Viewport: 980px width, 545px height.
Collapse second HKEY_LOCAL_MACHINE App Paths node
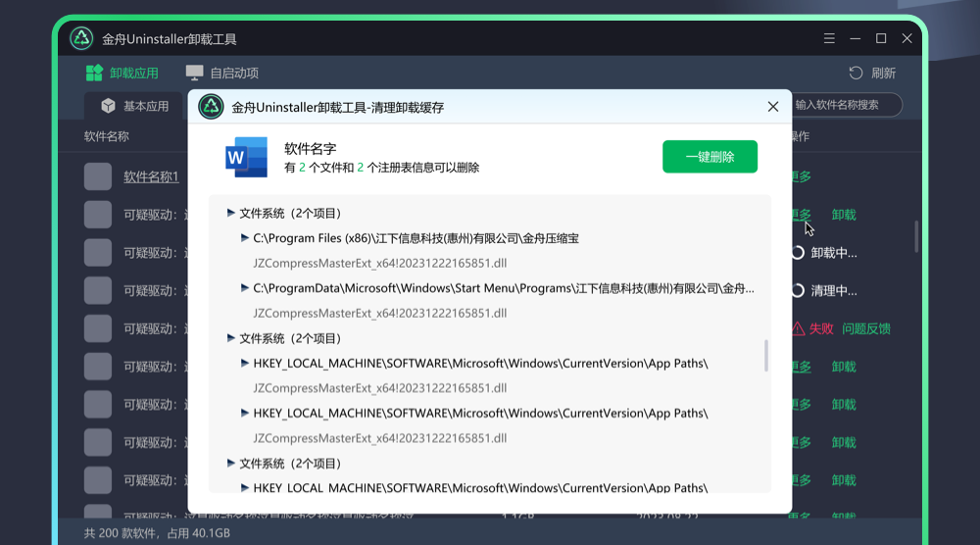coord(245,413)
